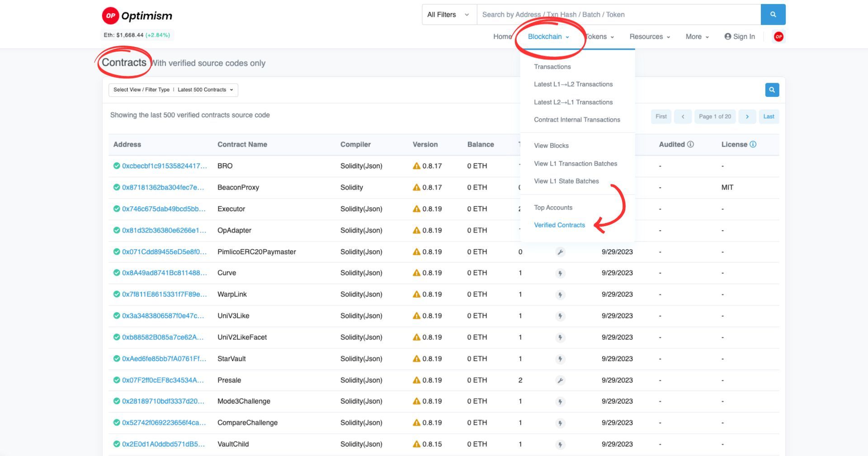Viewport: 868px width, 456px height.
Task: Click the wrench settings icon in the PimlicoERC20Paymaster row
Action: point(560,252)
